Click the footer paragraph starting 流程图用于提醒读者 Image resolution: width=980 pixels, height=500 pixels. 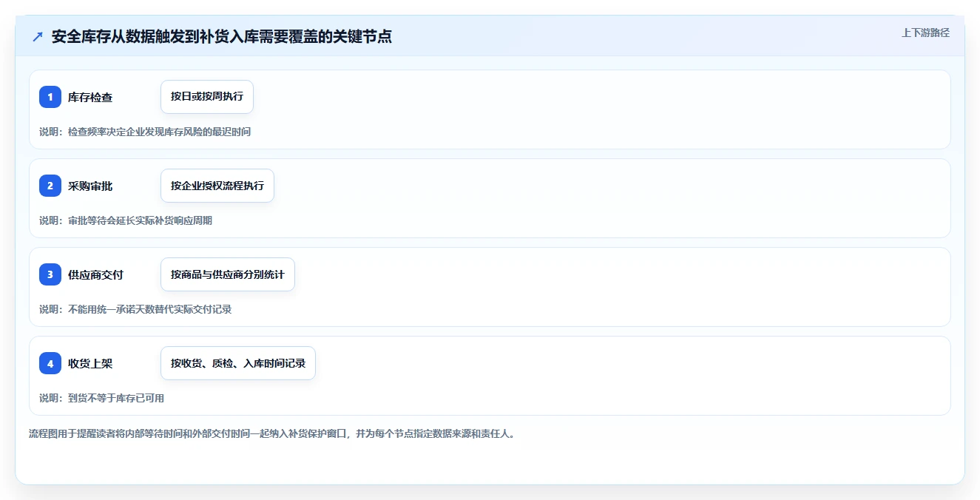click(x=271, y=433)
